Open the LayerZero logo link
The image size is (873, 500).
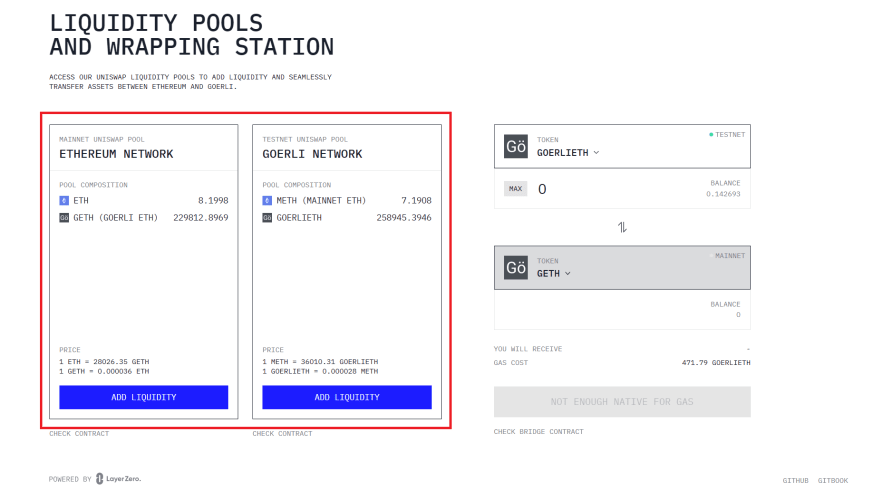pyautogui.click(x=119, y=479)
